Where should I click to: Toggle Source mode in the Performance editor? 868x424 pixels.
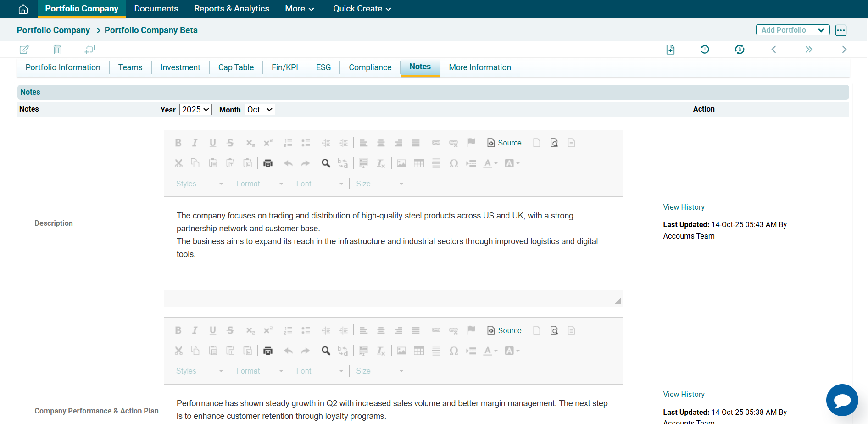coord(504,330)
